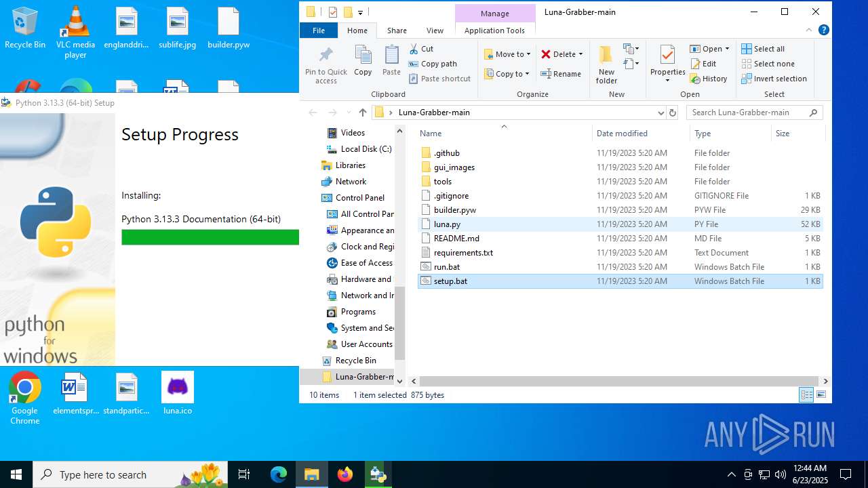Viewport: 868px width, 488px height.
Task: Click the Properties checkmark icon
Action: [x=667, y=55]
